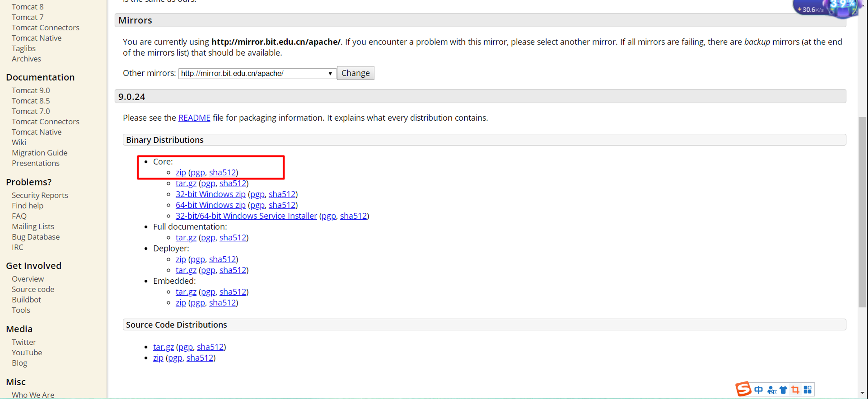Screen dimensions: 868x399
Task: Click scrollbar down arrow at bottom
Action: pyautogui.click(x=863, y=393)
